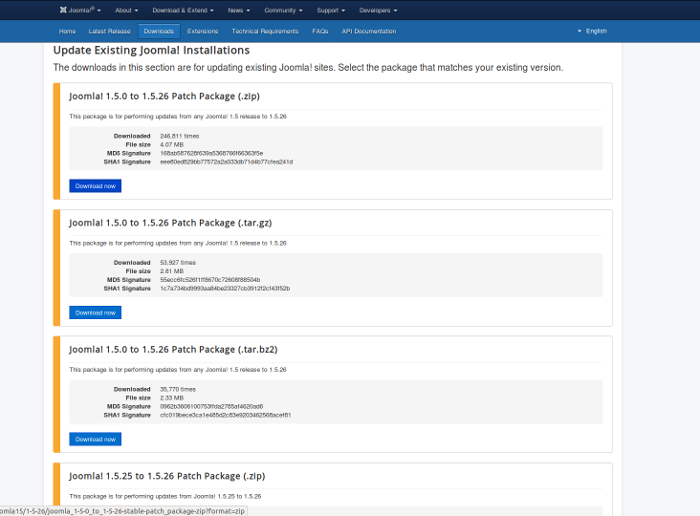This screenshot has width=700, height=516.
Task: Expand the About menu
Action: 126,10
